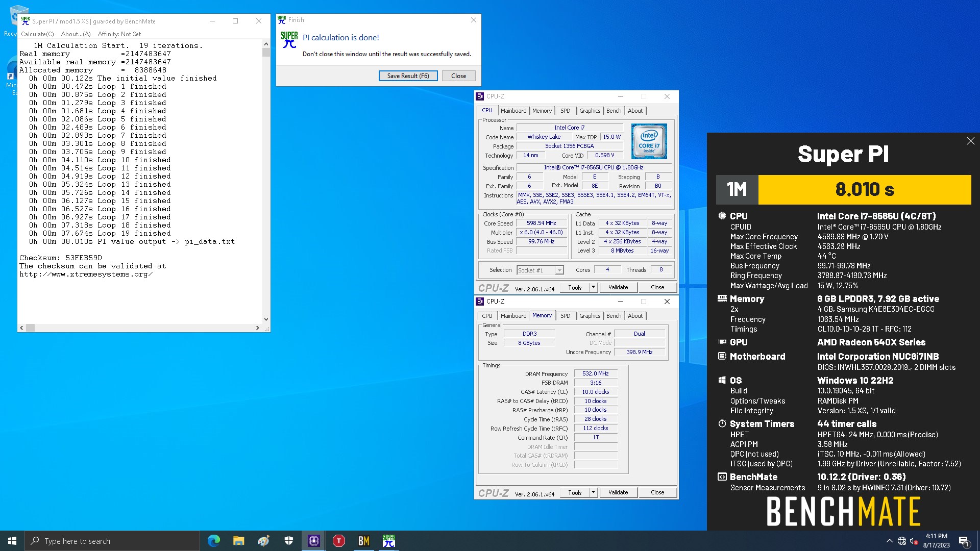Viewport: 980px width, 551px height.
Task: Click Super PI horizontal scrollbar thumb
Action: coord(31,328)
